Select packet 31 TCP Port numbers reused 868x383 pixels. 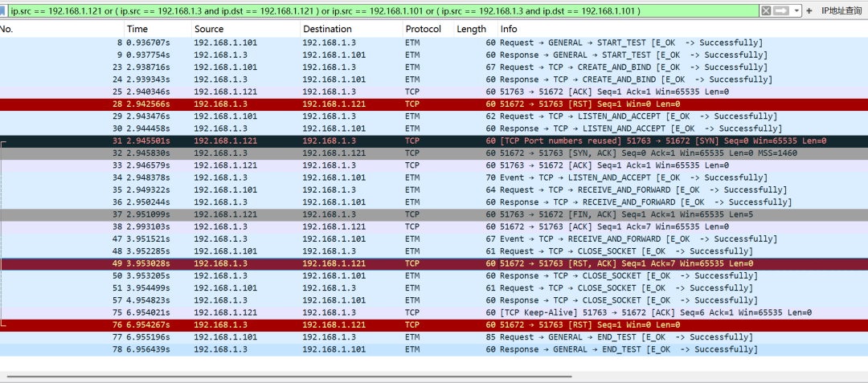(402, 141)
